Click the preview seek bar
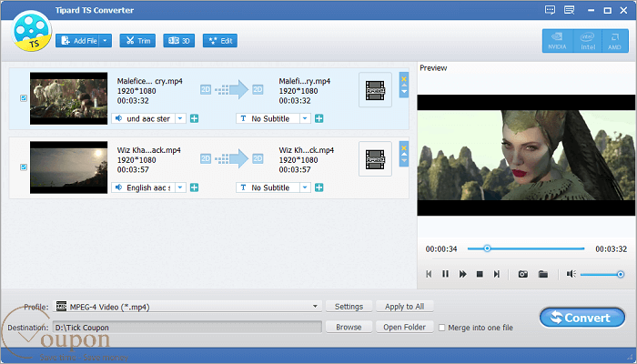637x364 pixels. tap(526, 248)
